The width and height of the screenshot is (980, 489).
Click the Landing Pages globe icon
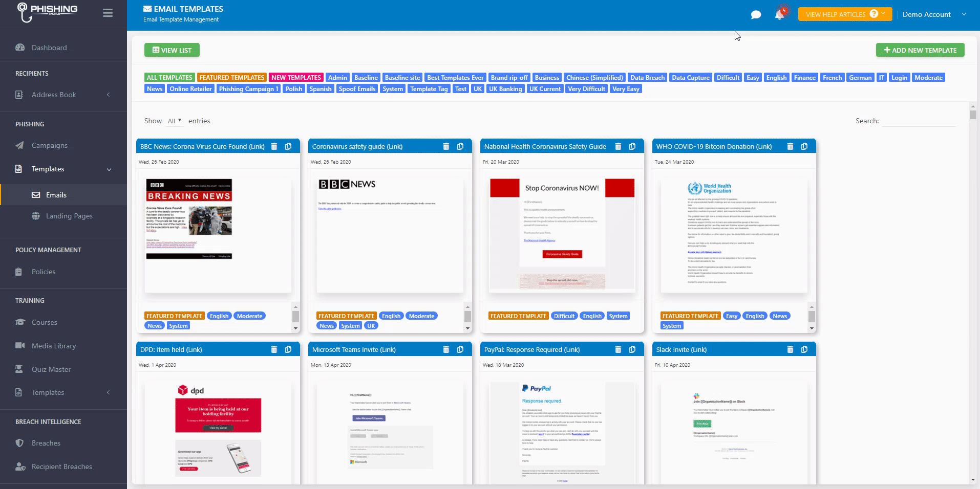click(36, 216)
